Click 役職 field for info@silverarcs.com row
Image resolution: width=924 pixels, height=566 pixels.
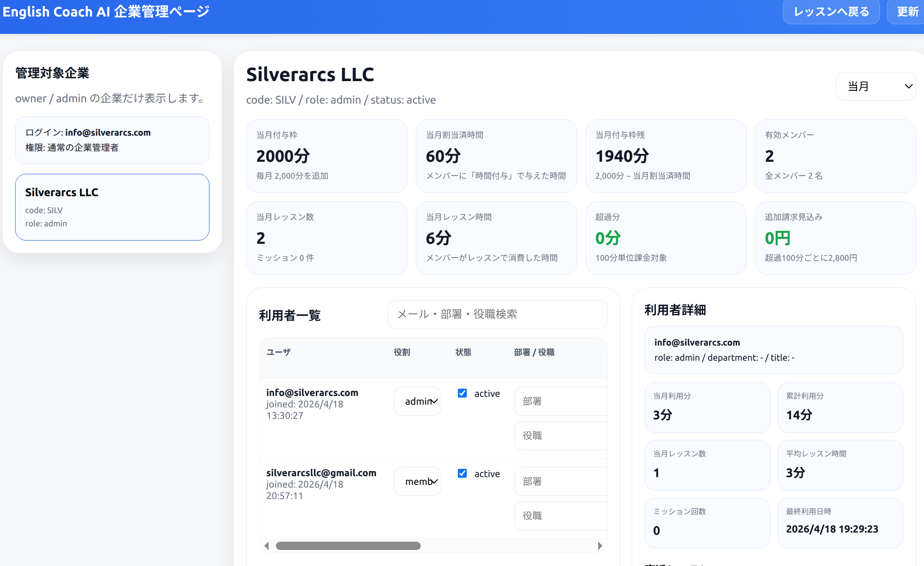pyautogui.click(x=561, y=436)
